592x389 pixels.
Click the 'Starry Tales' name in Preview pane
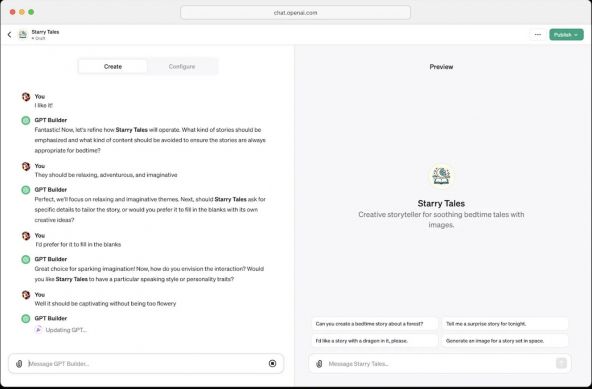(441, 203)
